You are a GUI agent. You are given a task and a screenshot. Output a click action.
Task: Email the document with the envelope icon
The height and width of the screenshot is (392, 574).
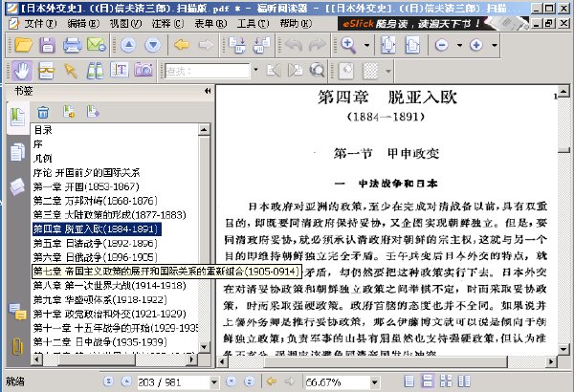point(97,45)
